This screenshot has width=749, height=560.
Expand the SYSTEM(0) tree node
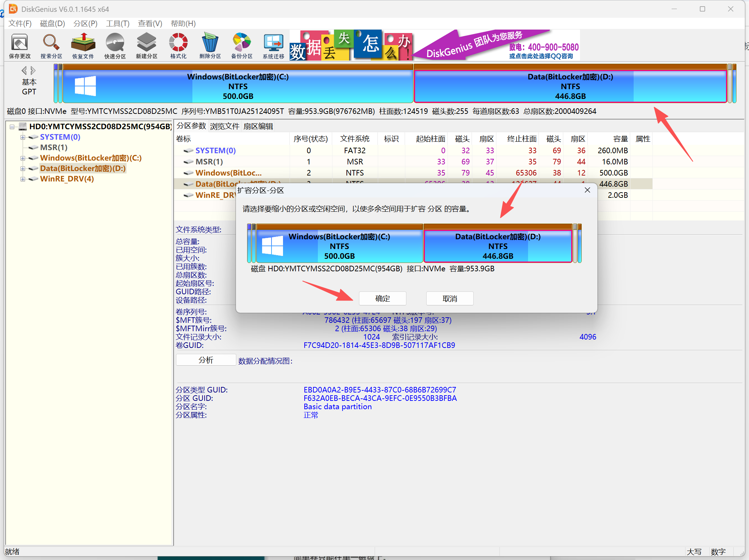coord(23,137)
